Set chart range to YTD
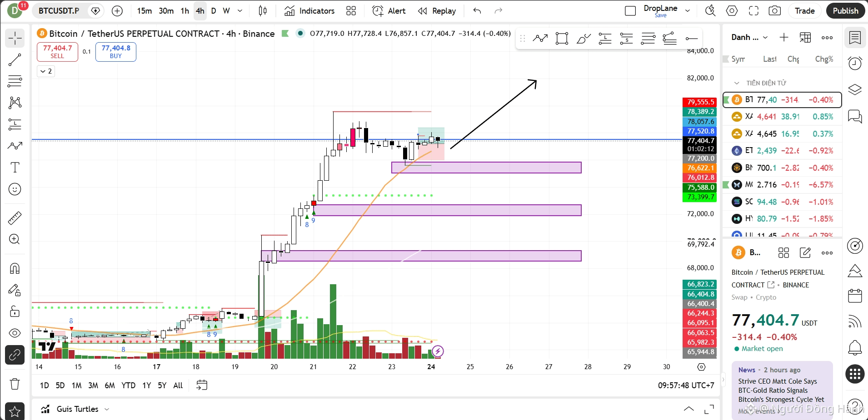Image resolution: width=868 pixels, height=420 pixels. (x=128, y=385)
